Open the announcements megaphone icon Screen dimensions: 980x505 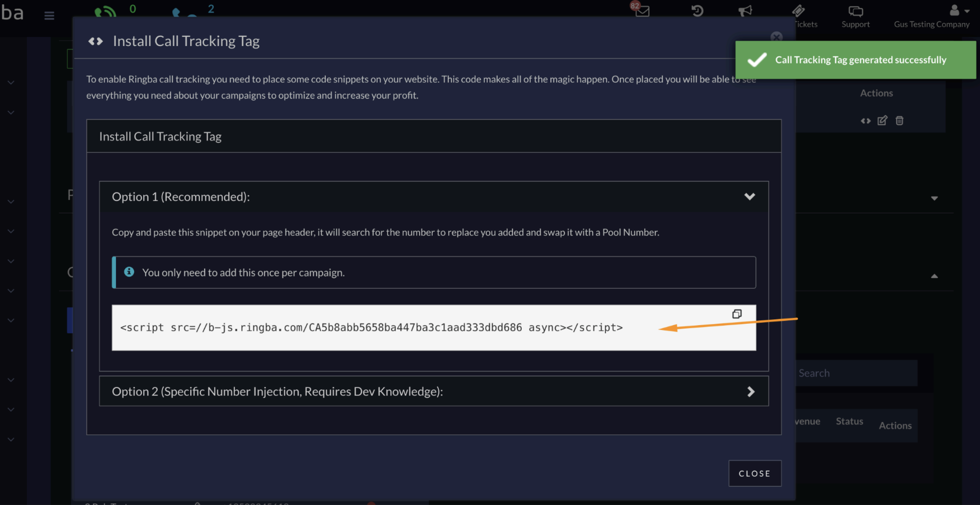[745, 11]
